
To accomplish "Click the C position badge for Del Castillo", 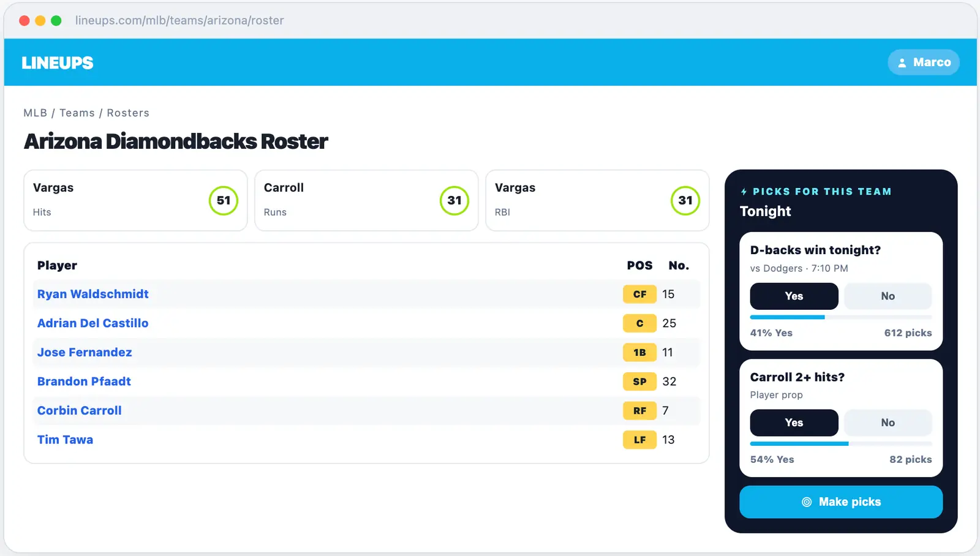I will tap(639, 323).
